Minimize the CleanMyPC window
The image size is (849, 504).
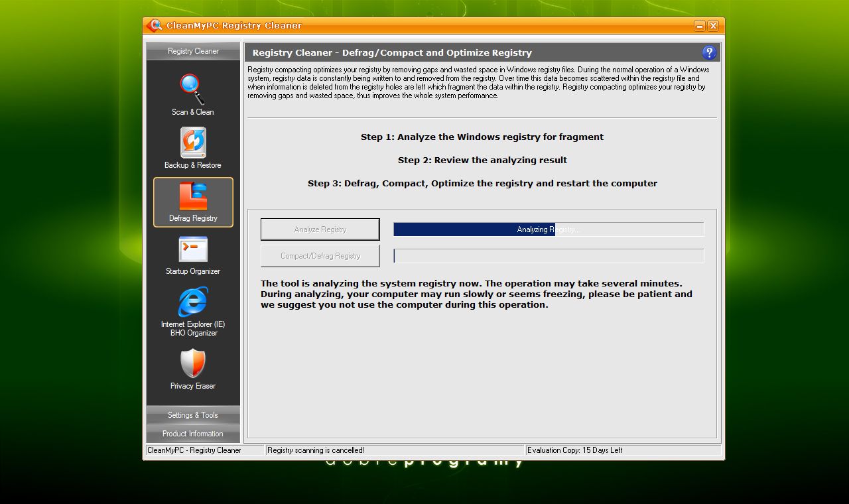(x=700, y=26)
